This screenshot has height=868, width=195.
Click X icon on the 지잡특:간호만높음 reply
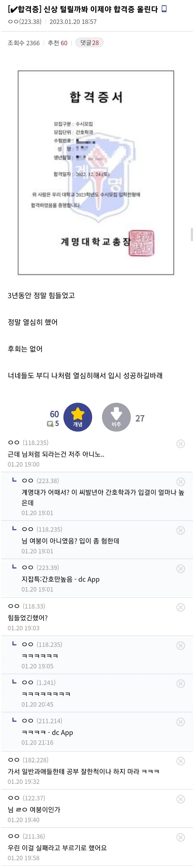pyautogui.click(x=181, y=568)
